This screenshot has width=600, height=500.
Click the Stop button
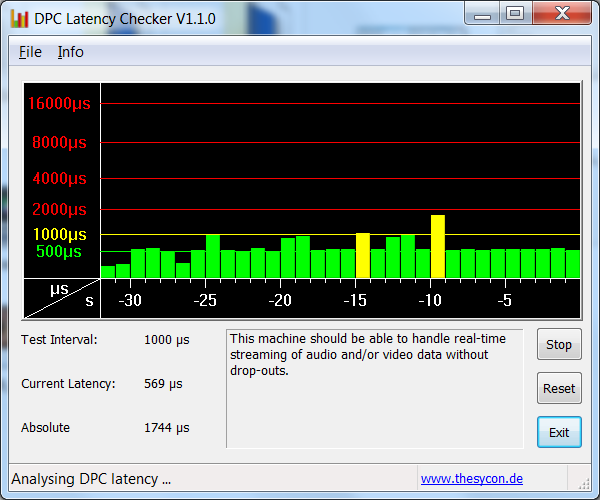[x=559, y=344]
